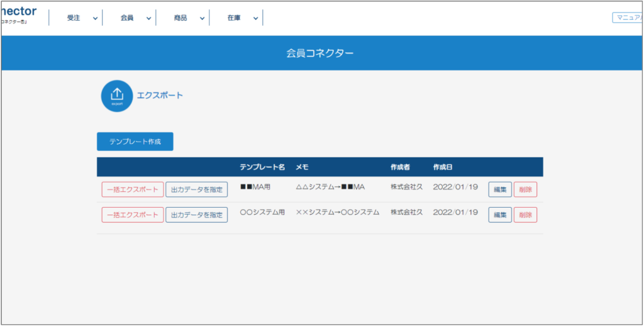Click the connector logo in the header
The height and width of the screenshot is (326, 644).
point(18,15)
